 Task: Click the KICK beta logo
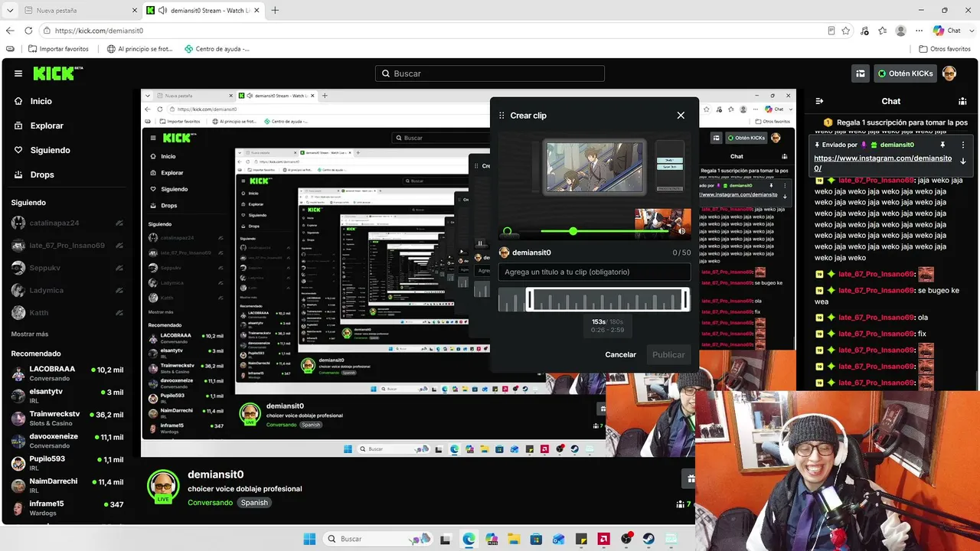coord(58,73)
